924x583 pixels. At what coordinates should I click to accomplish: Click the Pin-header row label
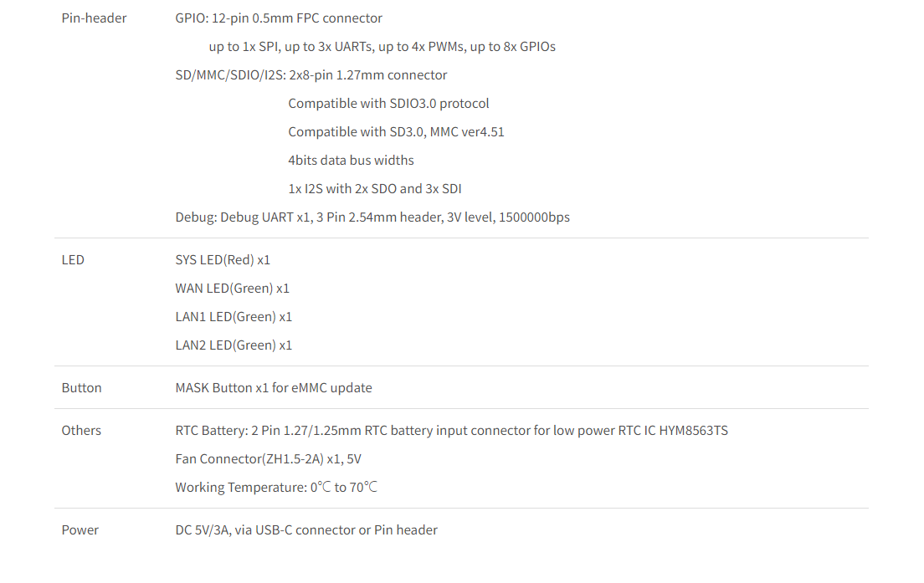(94, 18)
